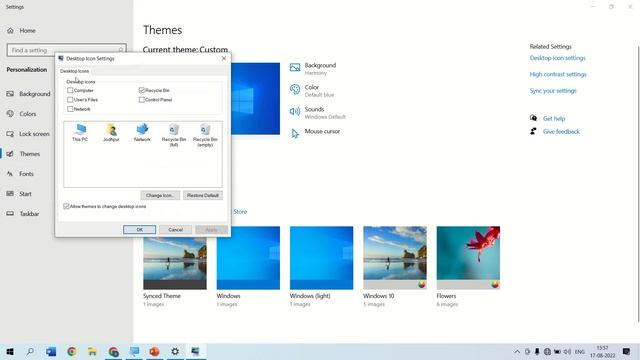Viewport: 640px width, 360px height.
Task: Open Word from the taskbar
Action: [51, 351]
